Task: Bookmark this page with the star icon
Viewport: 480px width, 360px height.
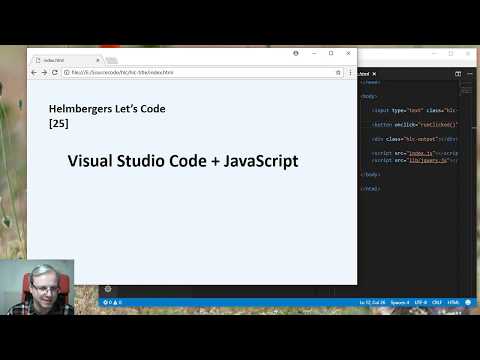Action: [x=338, y=72]
